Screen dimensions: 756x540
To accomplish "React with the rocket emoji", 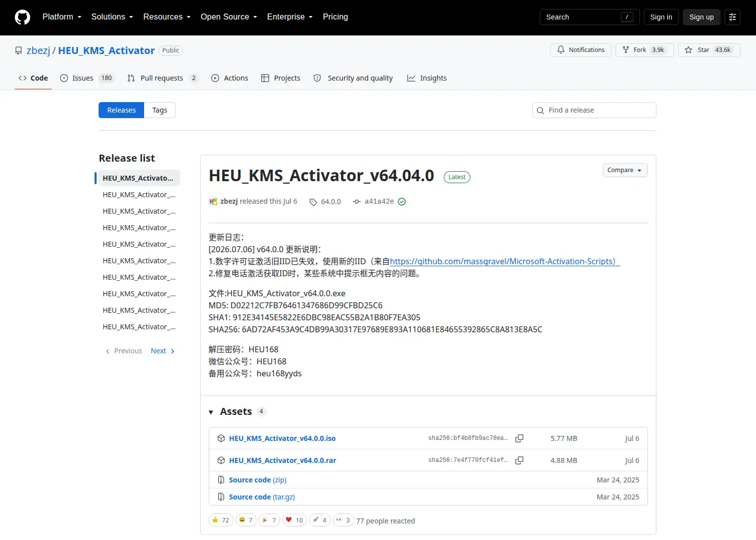I will (x=320, y=520).
